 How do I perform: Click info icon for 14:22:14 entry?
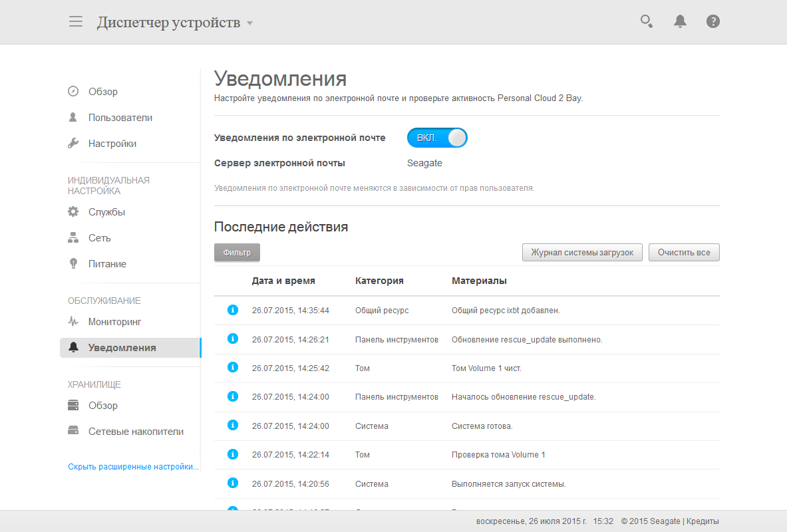click(233, 454)
